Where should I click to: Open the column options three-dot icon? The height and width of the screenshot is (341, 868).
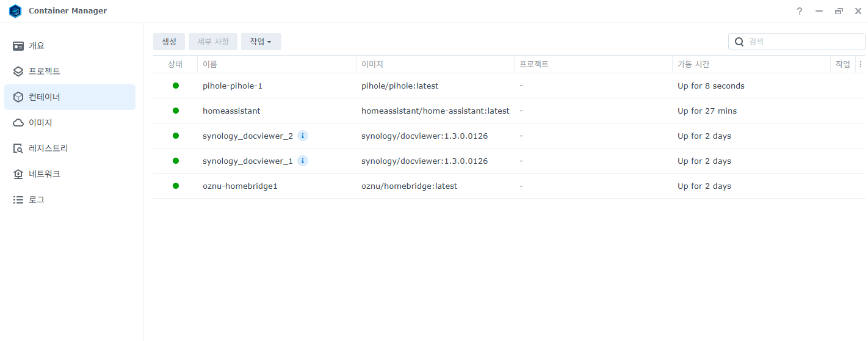coord(861,64)
